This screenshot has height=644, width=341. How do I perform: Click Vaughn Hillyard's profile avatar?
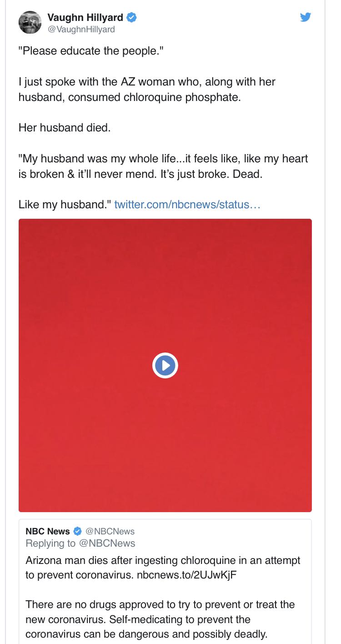[x=30, y=22]
